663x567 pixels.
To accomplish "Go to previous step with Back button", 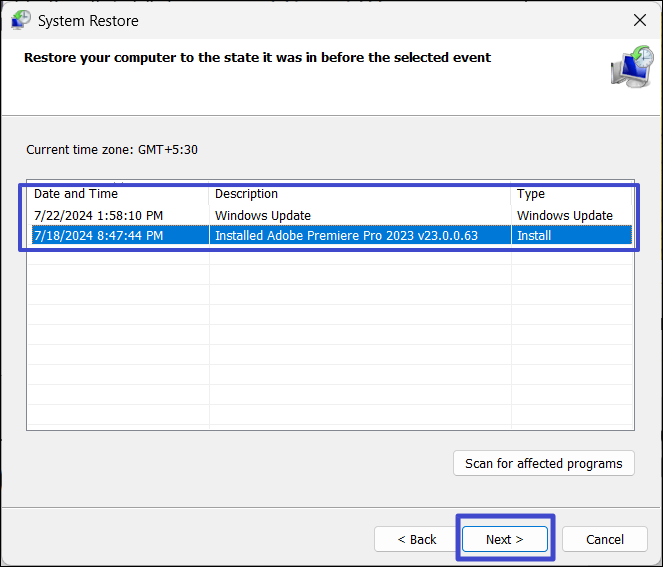I will click(417, 539).
